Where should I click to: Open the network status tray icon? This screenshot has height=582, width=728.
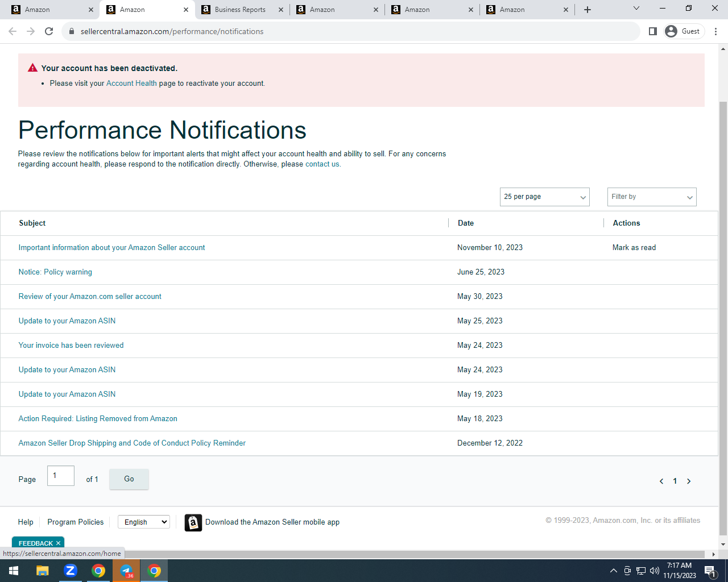point(641,571)
